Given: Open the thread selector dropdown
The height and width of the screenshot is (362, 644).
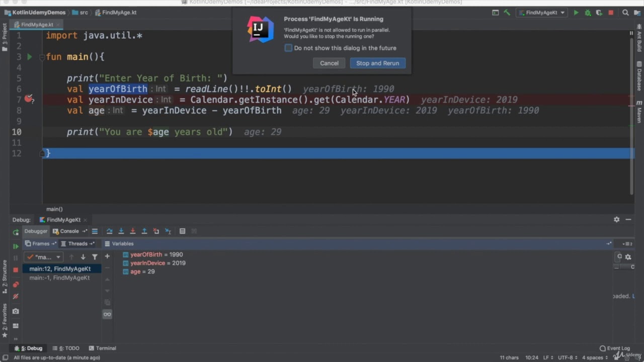Looking at the screenshot, I should click(44, 257).
